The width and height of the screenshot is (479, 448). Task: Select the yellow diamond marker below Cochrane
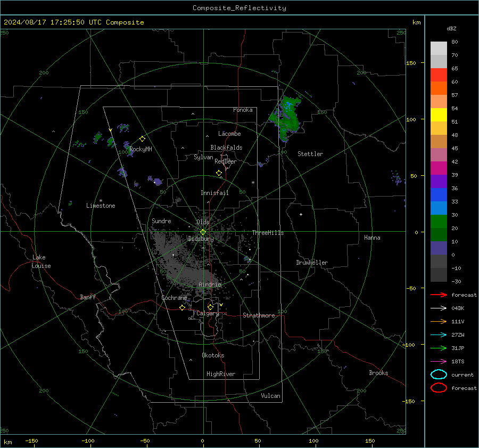pyautogui.click(x=183, y=307)
